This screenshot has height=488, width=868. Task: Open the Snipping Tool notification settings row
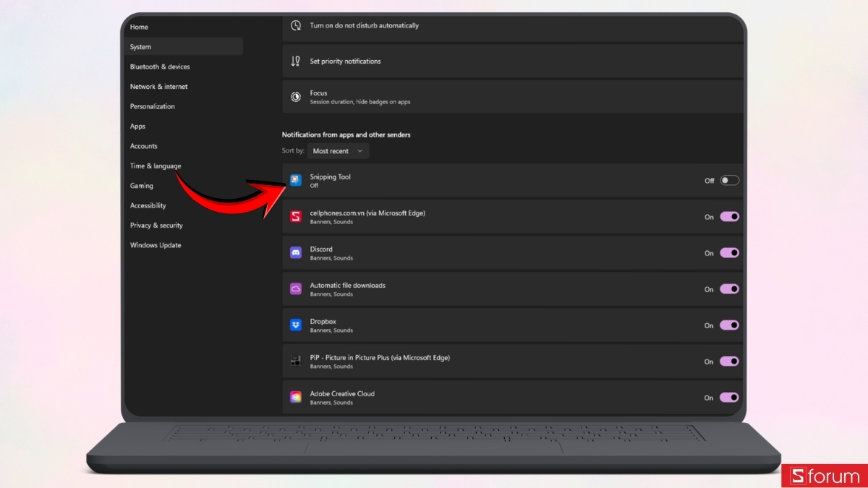coord(513,180)
